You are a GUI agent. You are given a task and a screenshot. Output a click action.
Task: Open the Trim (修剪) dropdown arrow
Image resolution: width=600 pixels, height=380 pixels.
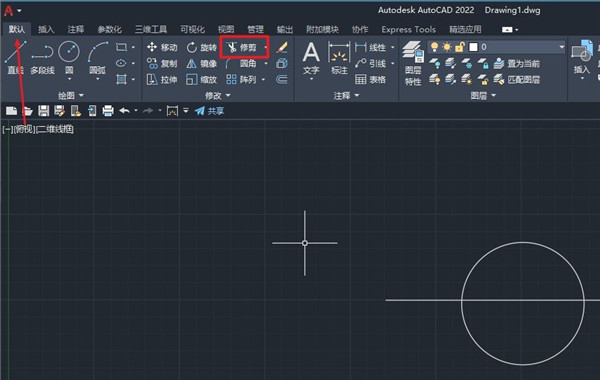[x=265, y=47]
